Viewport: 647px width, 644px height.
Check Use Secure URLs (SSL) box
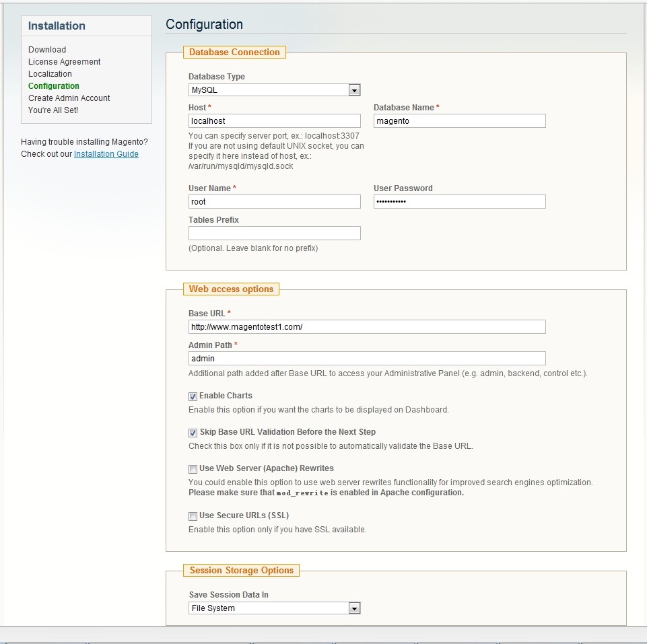pyautogui.click(x=193, y=516)
